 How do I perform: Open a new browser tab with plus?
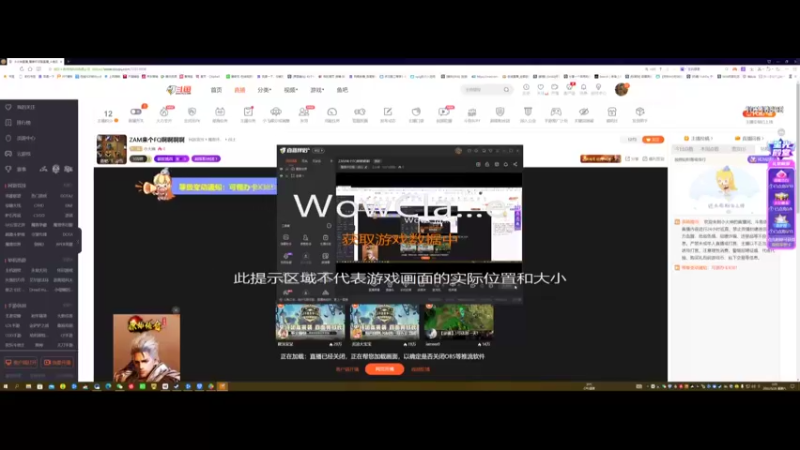click(x=68, y=61)
